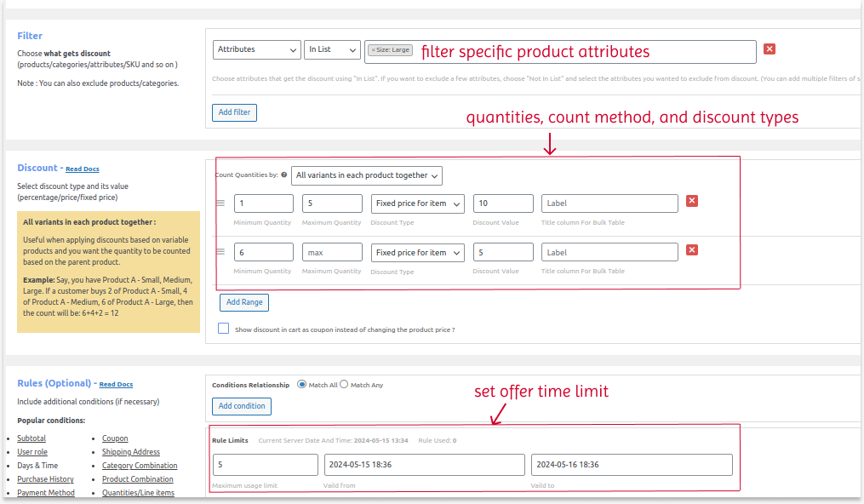Image resolution: width=864 pixels, height=504 pixels.
Task: Remove the Size: Large attribute tag
Action: 373,49
